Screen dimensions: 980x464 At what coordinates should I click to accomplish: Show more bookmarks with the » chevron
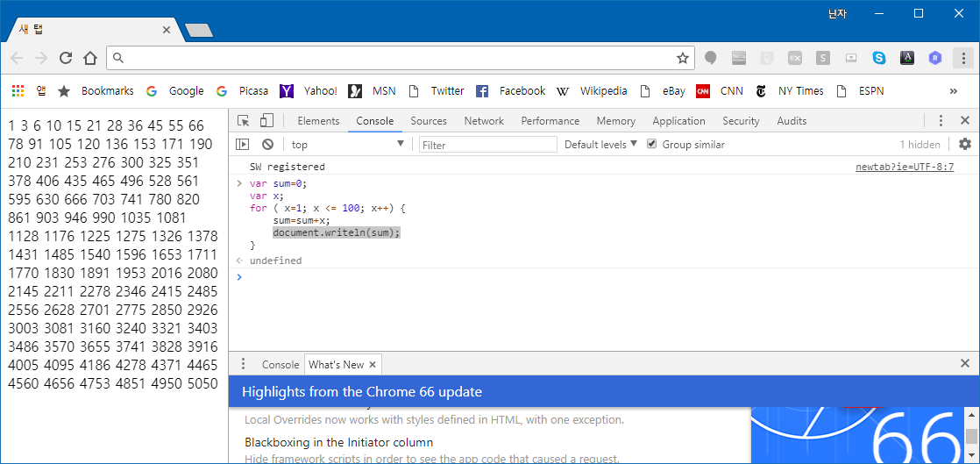pyautogui.click(x=953, y=91)
